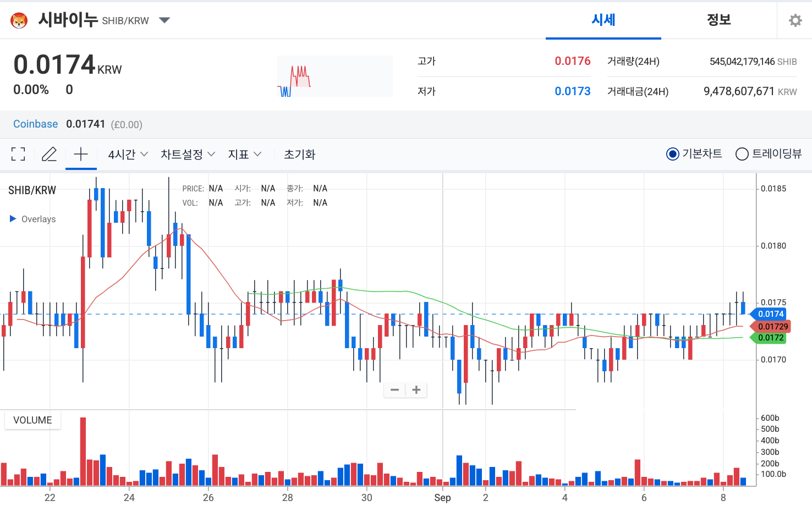Click the 30 date axis label
Image resolution: width=812 pixels, height=506 pixels.
click(366, 497)
